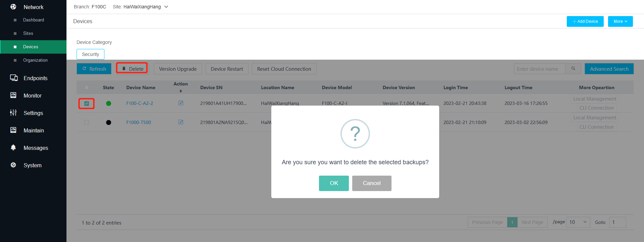The width and height of the screenshot is (644, 242).
Task: Toggle the select-all header checkbox
Action: click(87, 87)
